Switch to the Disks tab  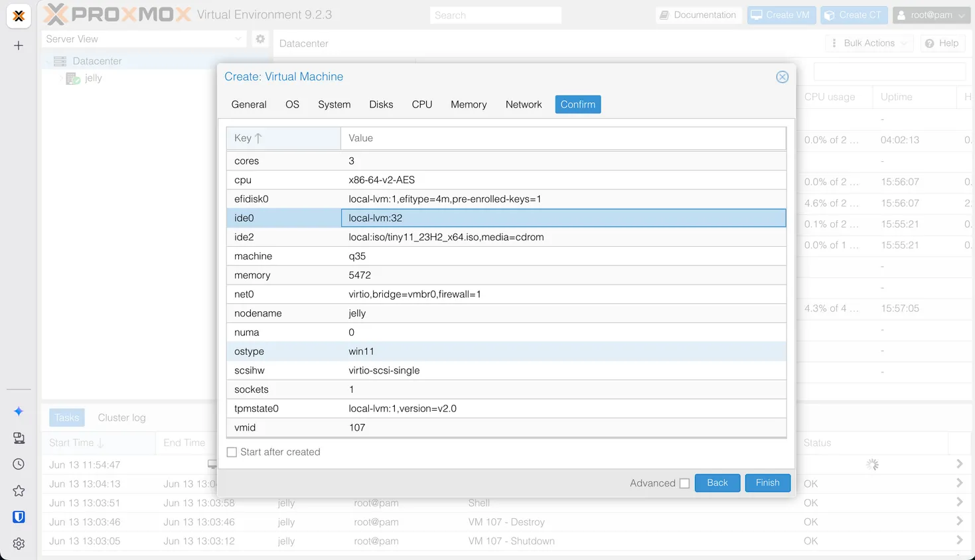click(381, 104)
